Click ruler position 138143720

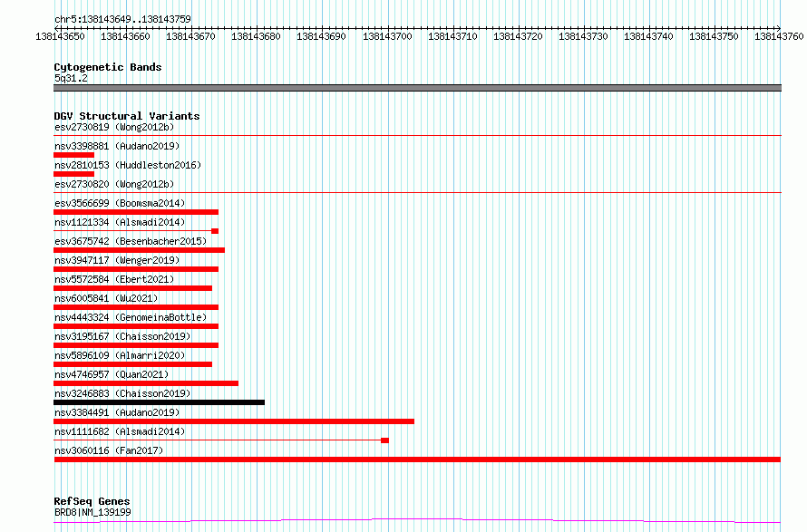(x=519, y=36)
